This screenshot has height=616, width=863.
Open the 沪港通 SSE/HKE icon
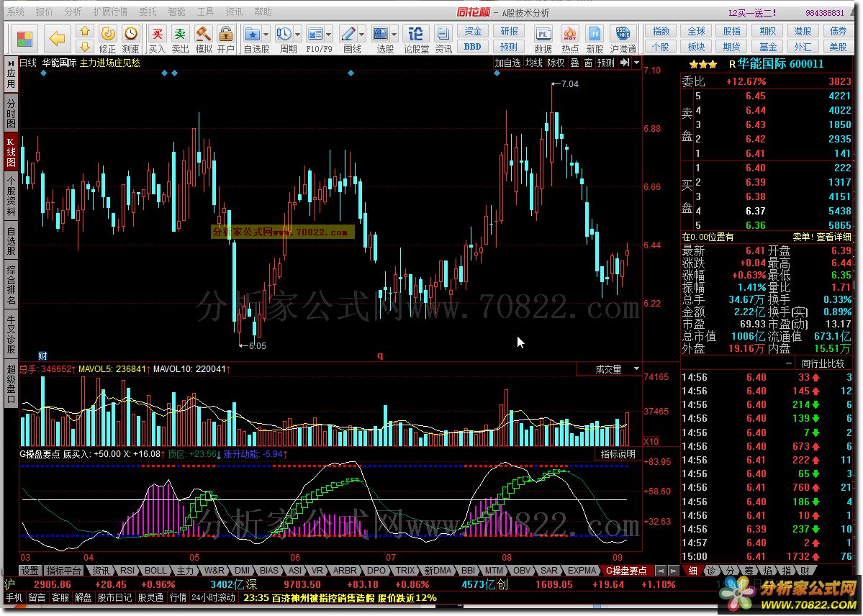tap(623, 40)
